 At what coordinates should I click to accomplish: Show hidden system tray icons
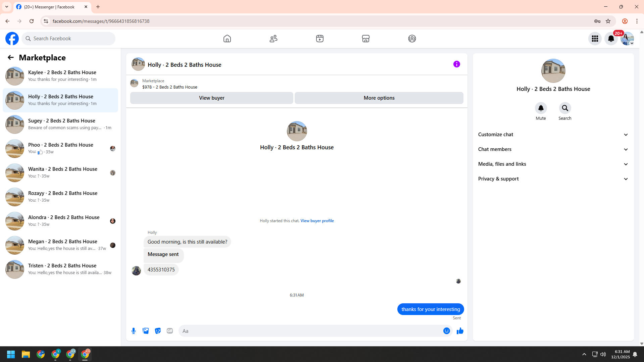coord(584,354)
